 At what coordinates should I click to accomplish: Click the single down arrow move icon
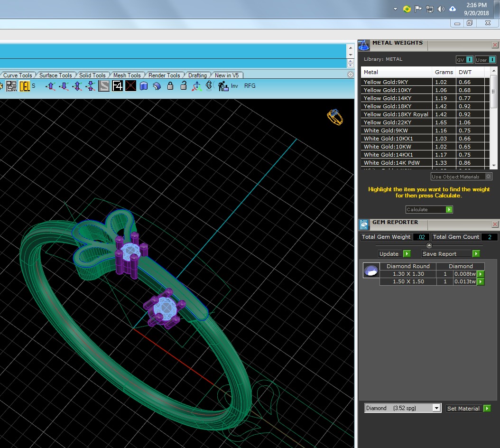[x=64, y=86]
